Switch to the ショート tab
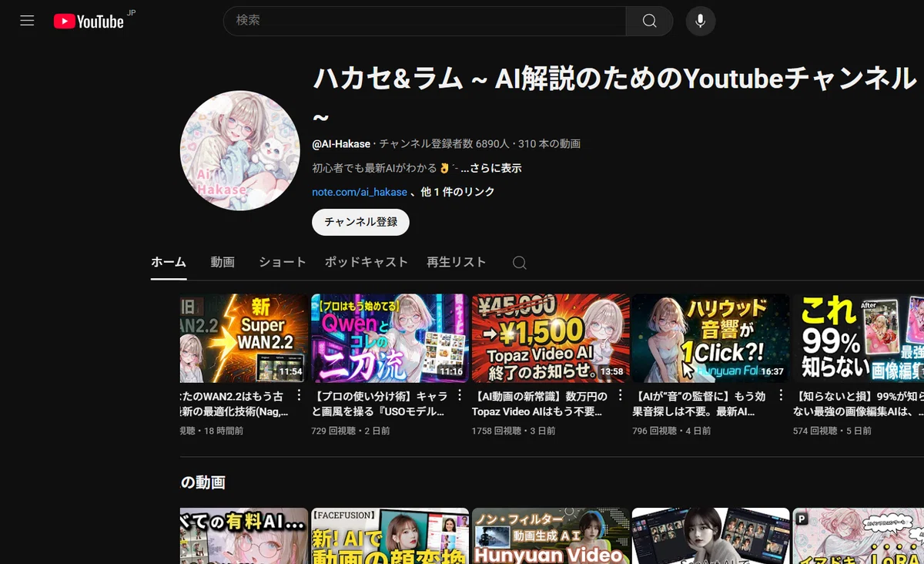Viewport: 924px width, 564px height. point(282,262)
